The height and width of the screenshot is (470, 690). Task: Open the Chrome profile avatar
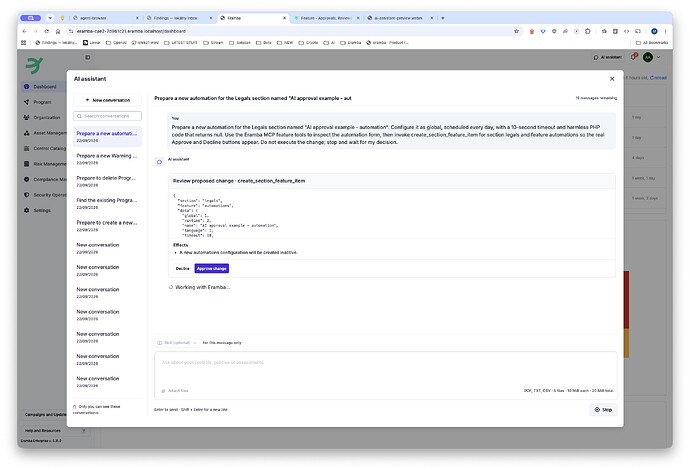[x=654, y=31]
